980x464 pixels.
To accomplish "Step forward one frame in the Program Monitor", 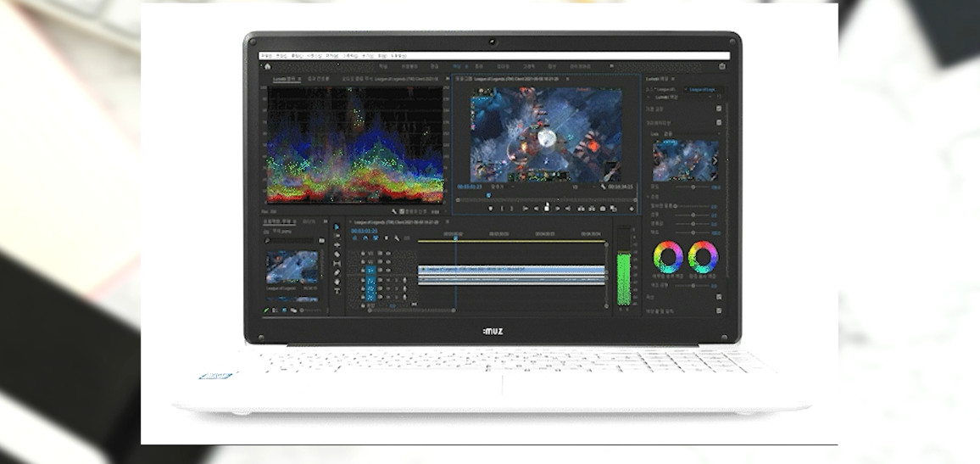I will (558, 208).
